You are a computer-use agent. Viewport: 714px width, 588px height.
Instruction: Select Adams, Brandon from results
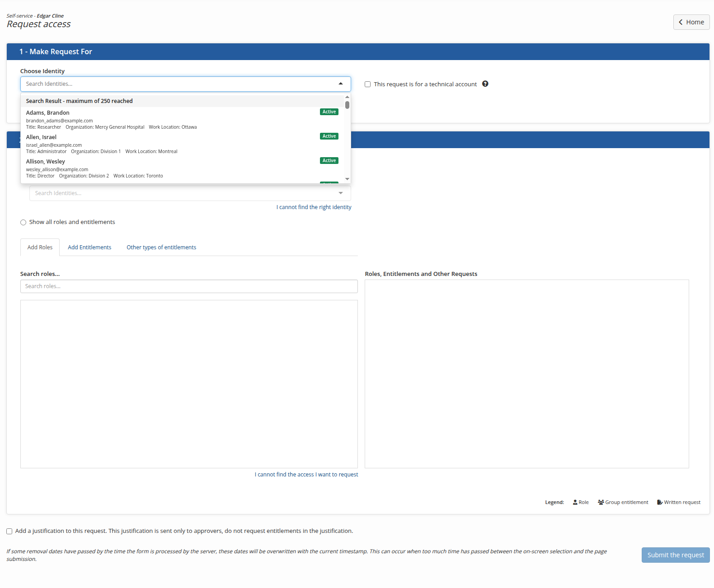pos(182,119)
